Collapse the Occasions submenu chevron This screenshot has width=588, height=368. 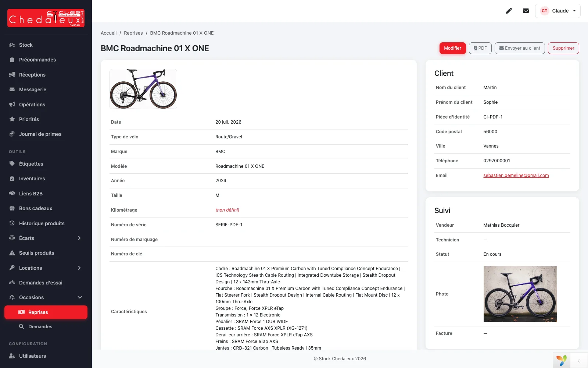click(x=80, y=297)
